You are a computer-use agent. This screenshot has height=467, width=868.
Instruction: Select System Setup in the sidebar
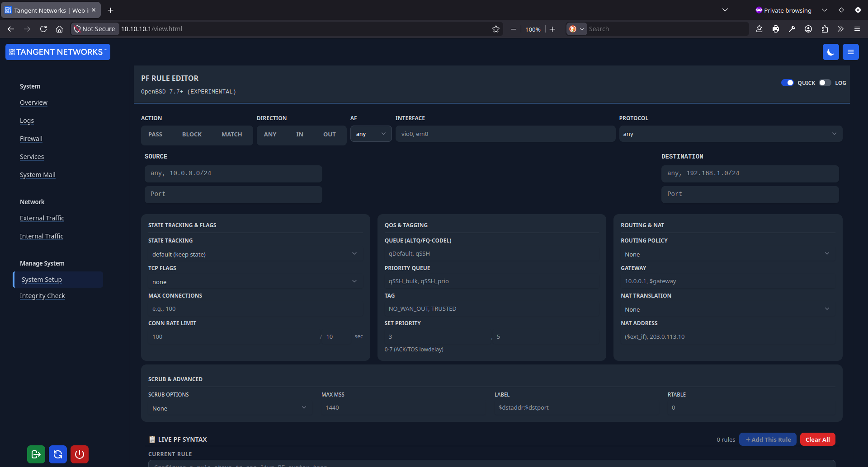pos(42,279)
